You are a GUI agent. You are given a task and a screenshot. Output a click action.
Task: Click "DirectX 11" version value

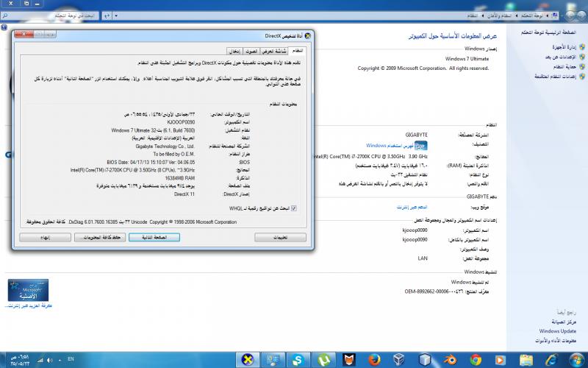(184, 194)
